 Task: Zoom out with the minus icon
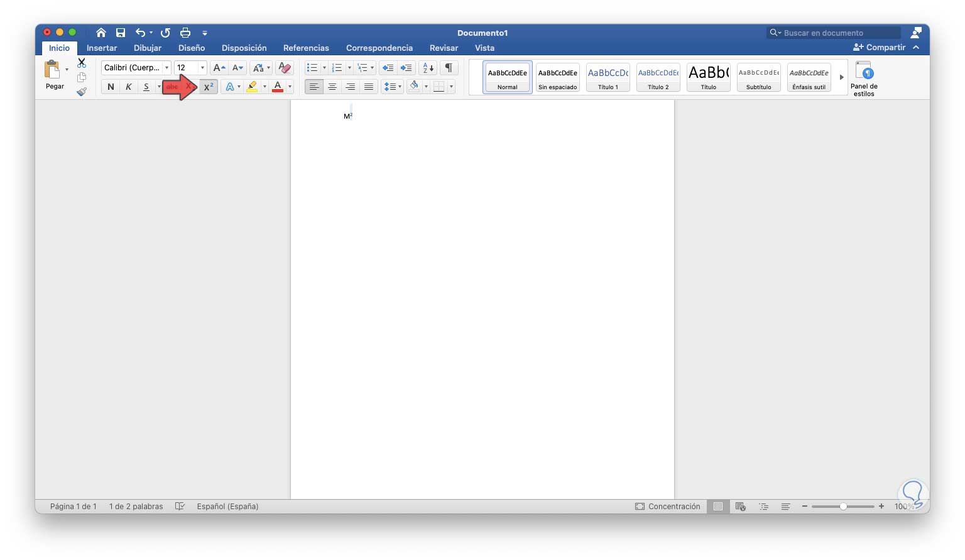click(804, 506)
